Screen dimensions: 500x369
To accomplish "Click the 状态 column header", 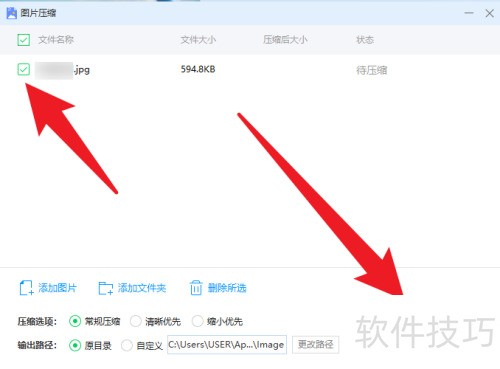I will 365,40.
